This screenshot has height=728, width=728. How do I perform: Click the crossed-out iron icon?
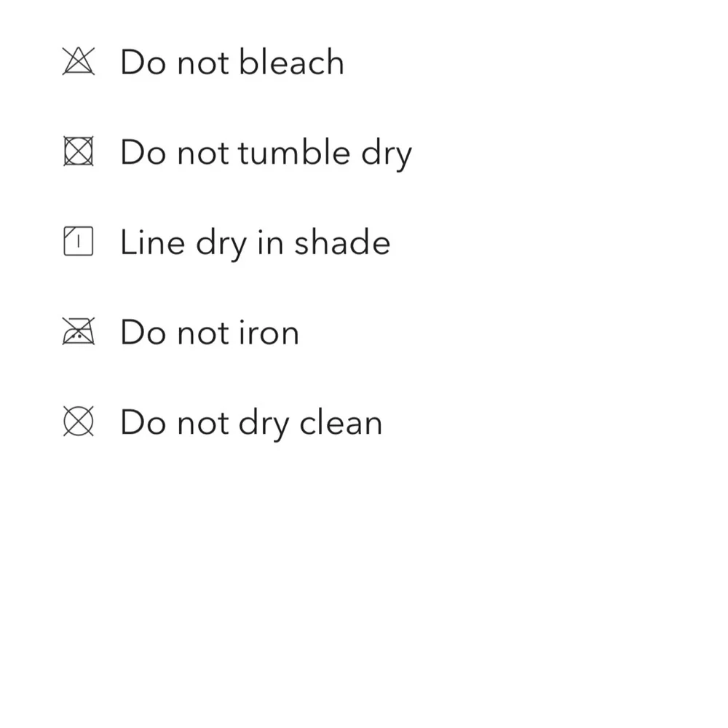click(79, 333)
